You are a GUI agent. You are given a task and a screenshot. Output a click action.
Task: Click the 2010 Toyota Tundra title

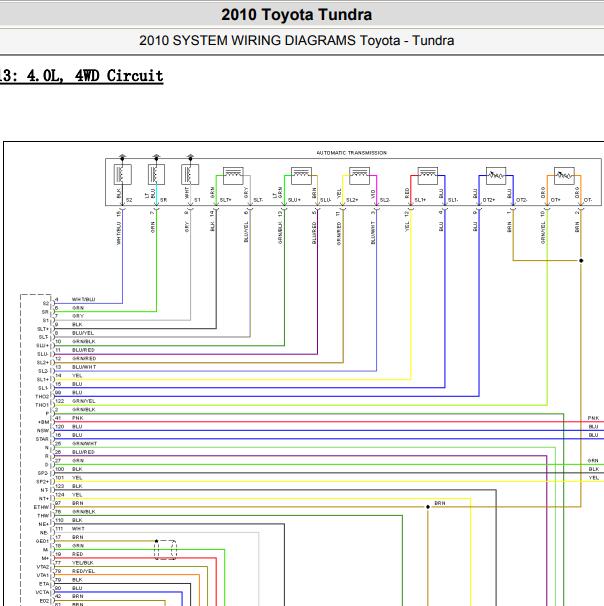(x=296, y=15)
